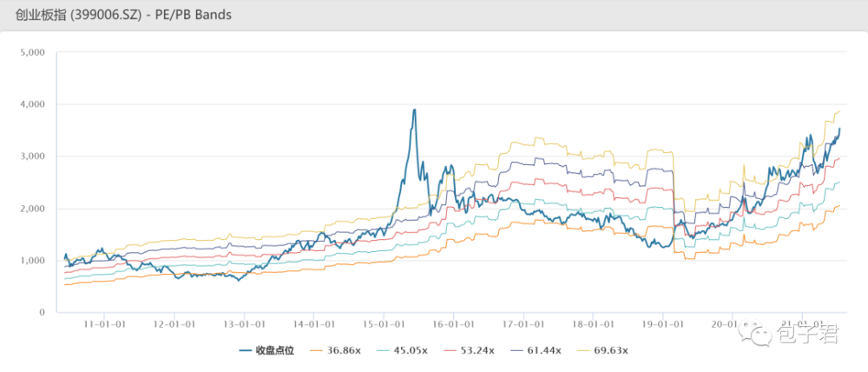Click the purple line swatch beside 61.44x

coord(517,350)
